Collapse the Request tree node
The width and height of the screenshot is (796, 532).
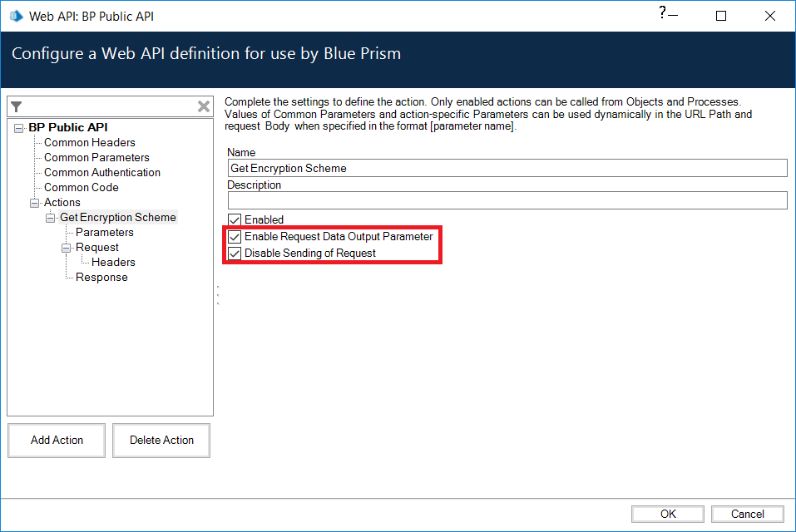coord(67,248)
